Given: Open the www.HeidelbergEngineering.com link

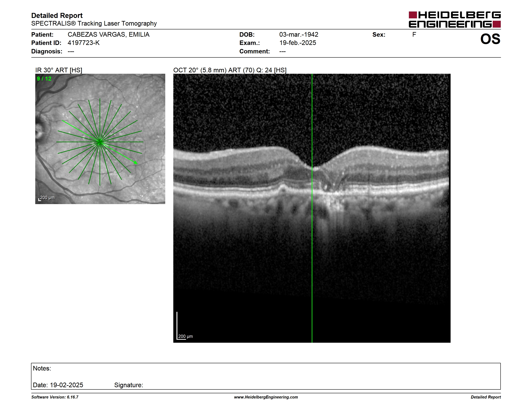Looking at the screenshot, I should [x=266, y=397].
